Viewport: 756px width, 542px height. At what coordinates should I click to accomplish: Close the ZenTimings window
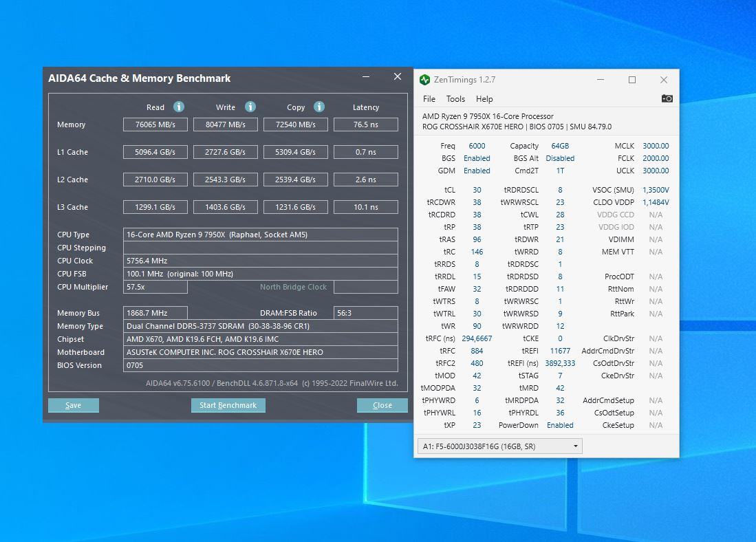(x=664, y=80)
